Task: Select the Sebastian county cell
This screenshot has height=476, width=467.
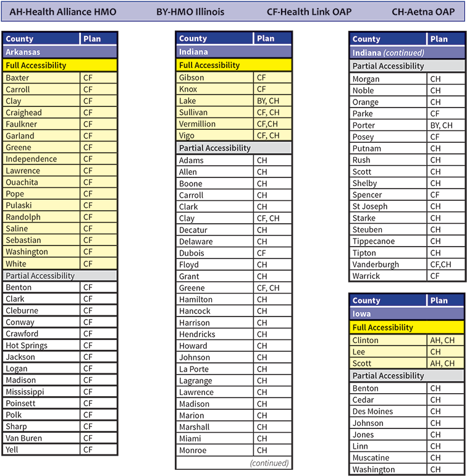Action: point(41,240)
